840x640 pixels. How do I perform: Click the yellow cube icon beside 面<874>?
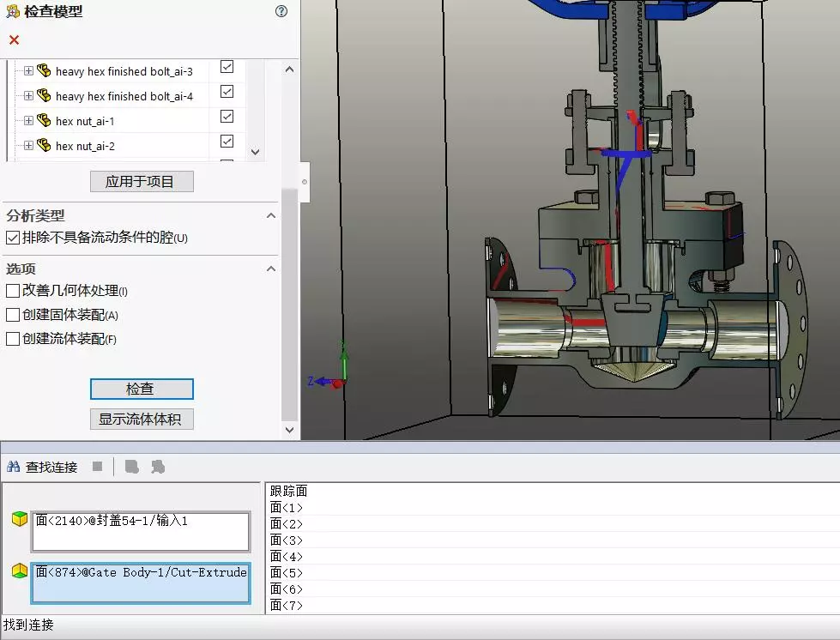click(19, 571)
